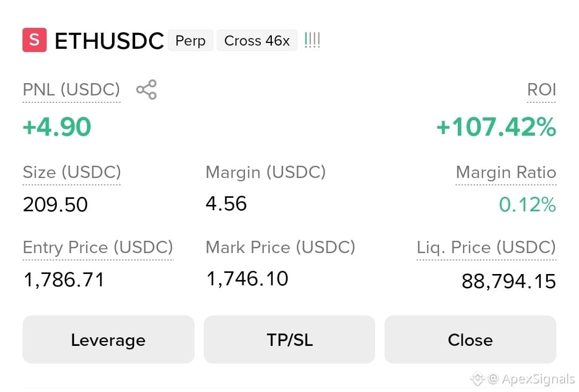Click the 1,746.10 mark price value
579x392 pixels.
[247, 279]
